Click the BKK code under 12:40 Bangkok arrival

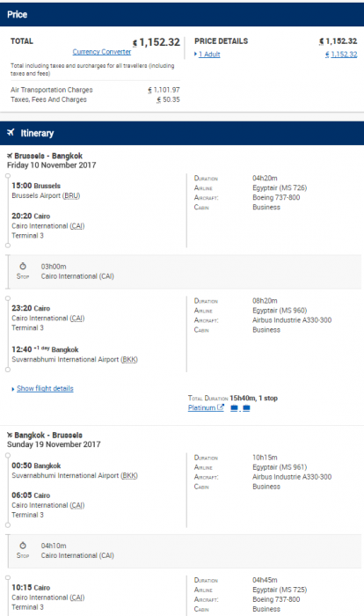(x=129, y=359)
